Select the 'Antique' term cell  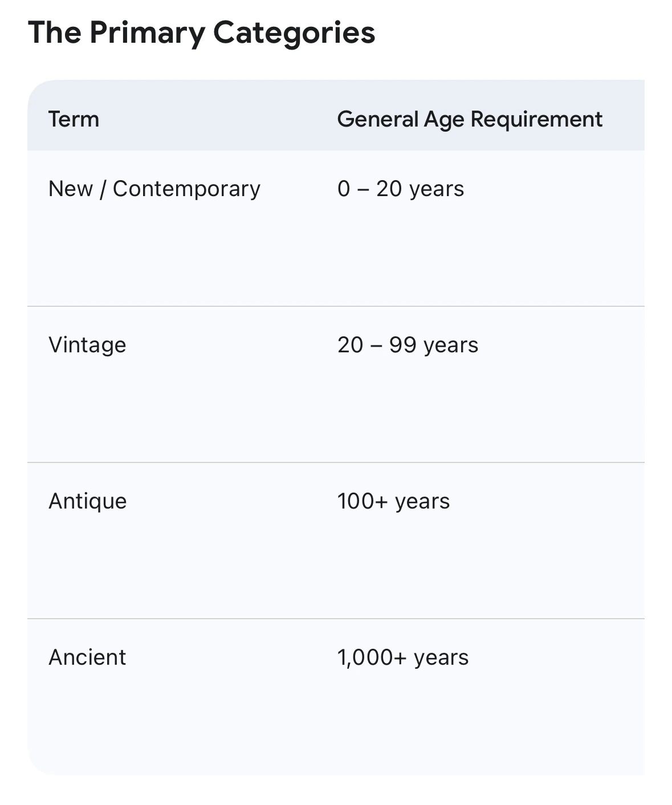(88, 501)
